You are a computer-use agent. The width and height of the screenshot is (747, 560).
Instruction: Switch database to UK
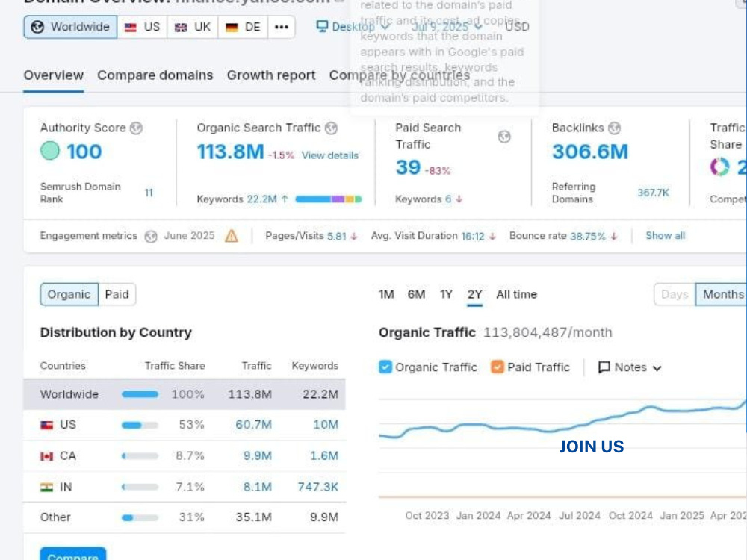point(193,27)
